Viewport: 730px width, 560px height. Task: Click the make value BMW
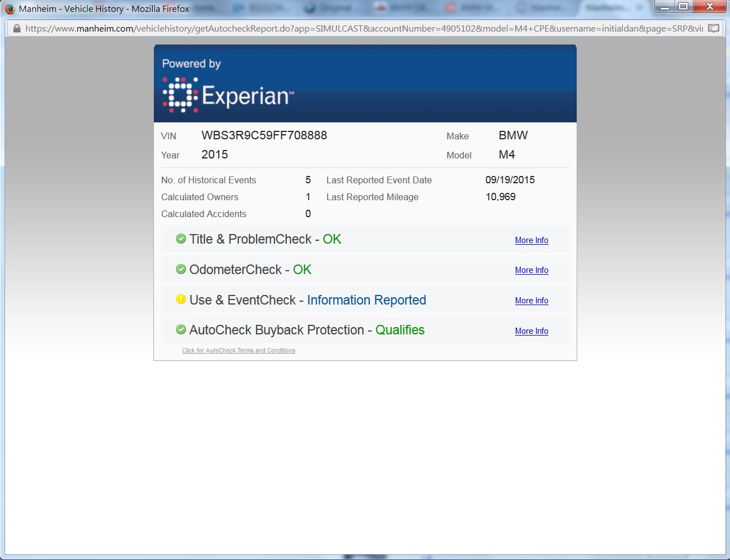pyautogui.click(x=514, y=135)
